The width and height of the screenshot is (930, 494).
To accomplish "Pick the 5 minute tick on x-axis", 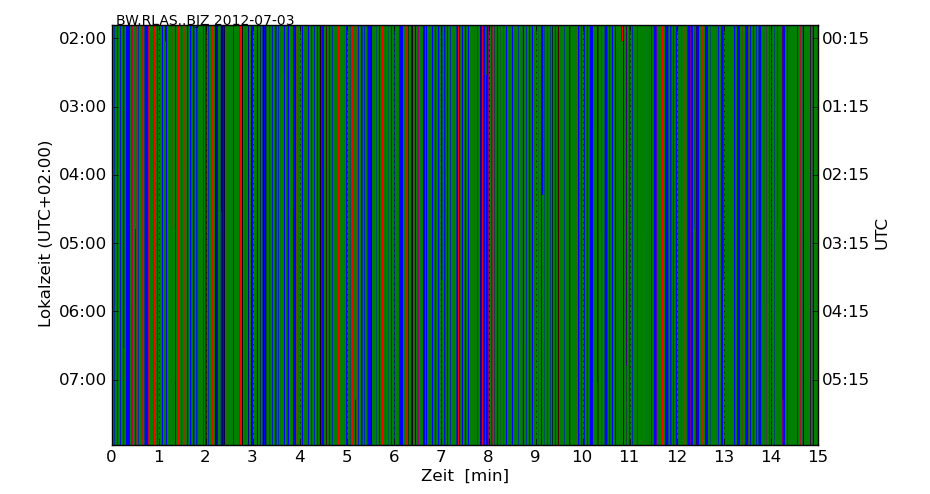I will pos(347,457).
